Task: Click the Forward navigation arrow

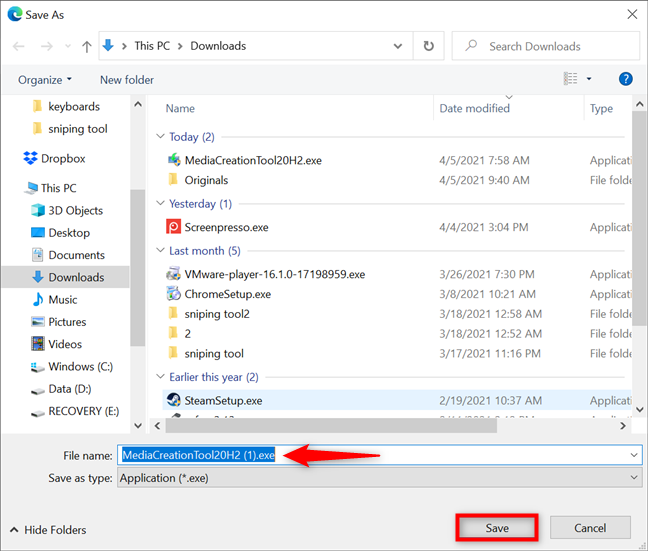Action: [47, 46]
